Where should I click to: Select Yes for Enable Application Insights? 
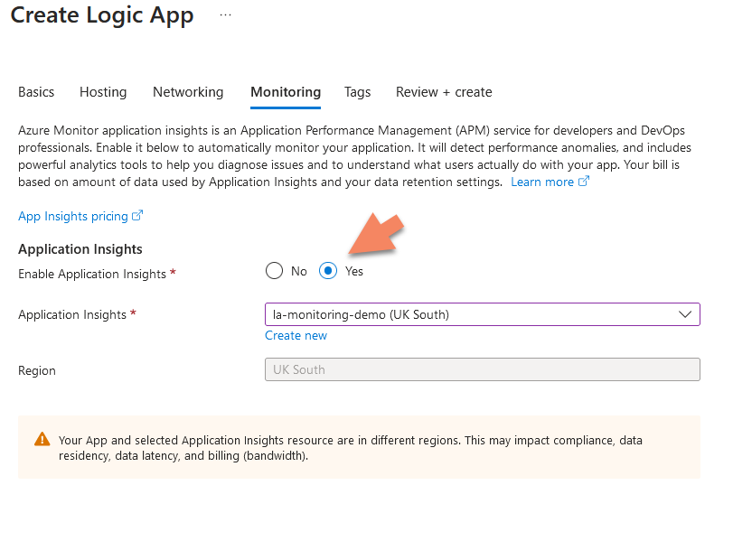(329, 271)
